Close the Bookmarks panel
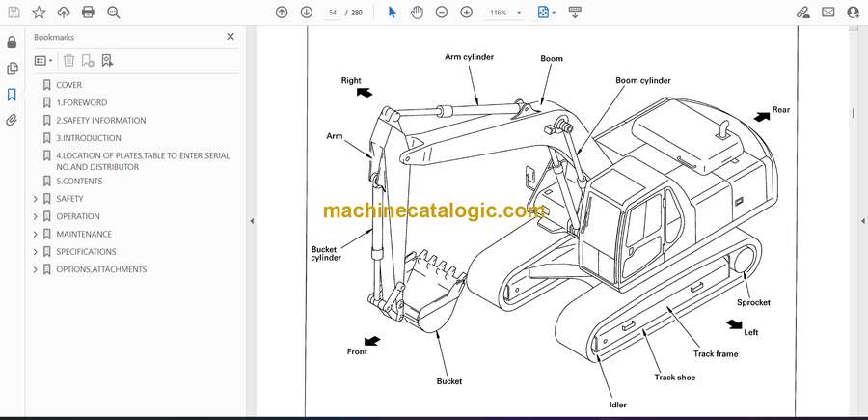 point(231,37)
